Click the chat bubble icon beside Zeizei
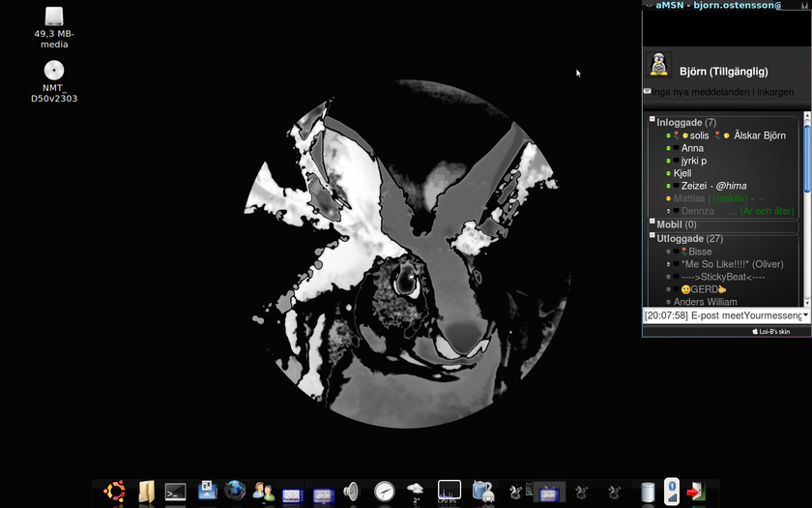812x508 pixels. pyautogui.click(x=677, y=186)
